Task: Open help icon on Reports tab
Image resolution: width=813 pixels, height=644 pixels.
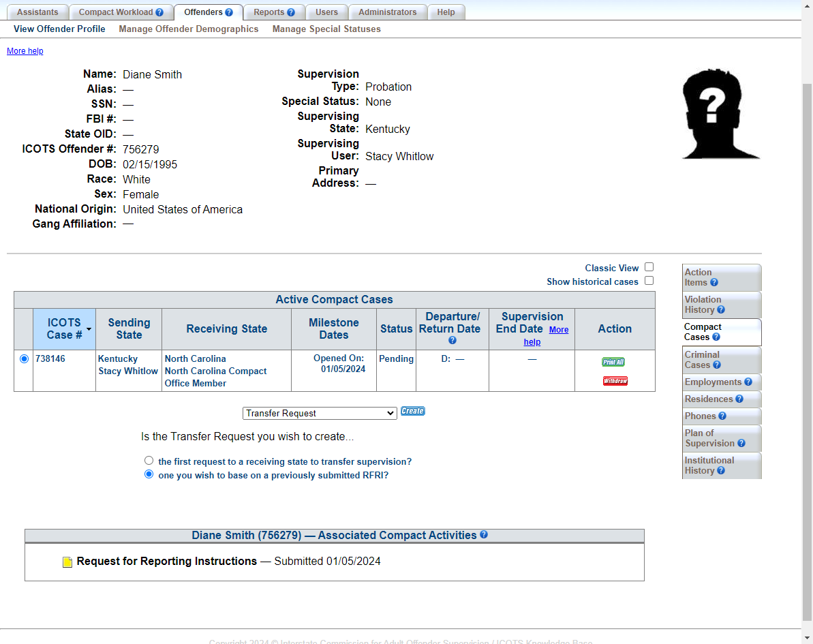Action: pyautogui.click(x=291, y=12)
